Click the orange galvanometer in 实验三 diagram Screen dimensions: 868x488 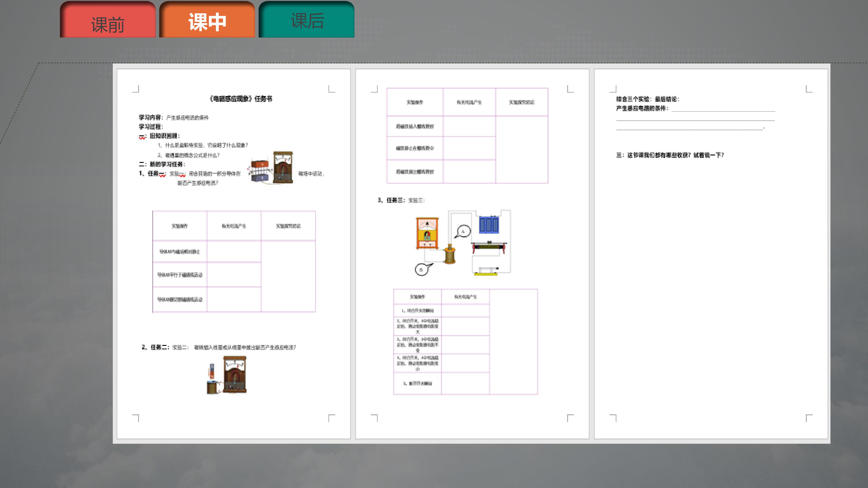click(x=427, y=233)
